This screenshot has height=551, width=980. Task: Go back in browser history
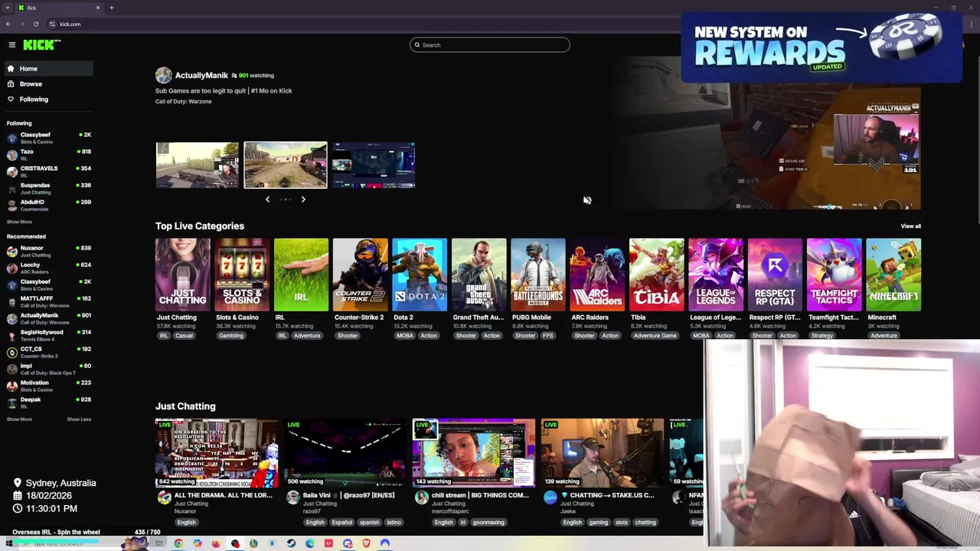(8, 24)
